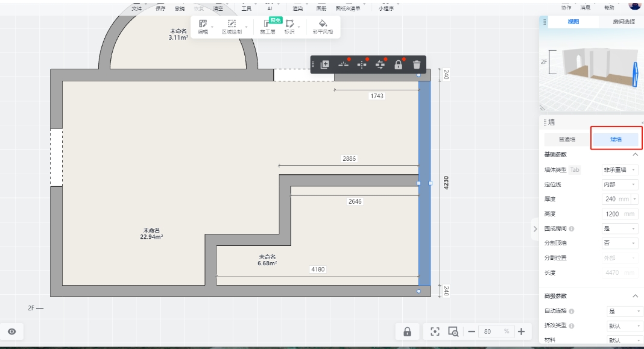The image size is (644, 349).
Task: Click the fit-to-view icon in bottom bar
Action: (435, 332)
